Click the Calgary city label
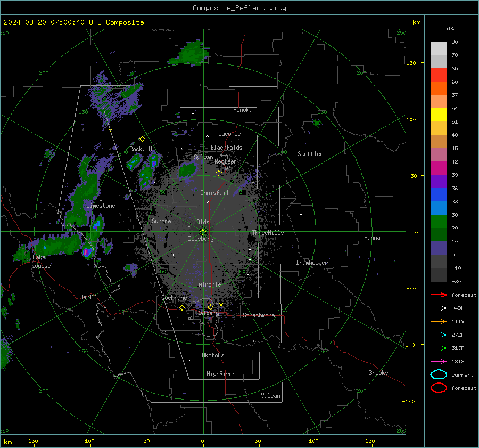This screenshot has width=479, height=448. [x=208, y=313]
